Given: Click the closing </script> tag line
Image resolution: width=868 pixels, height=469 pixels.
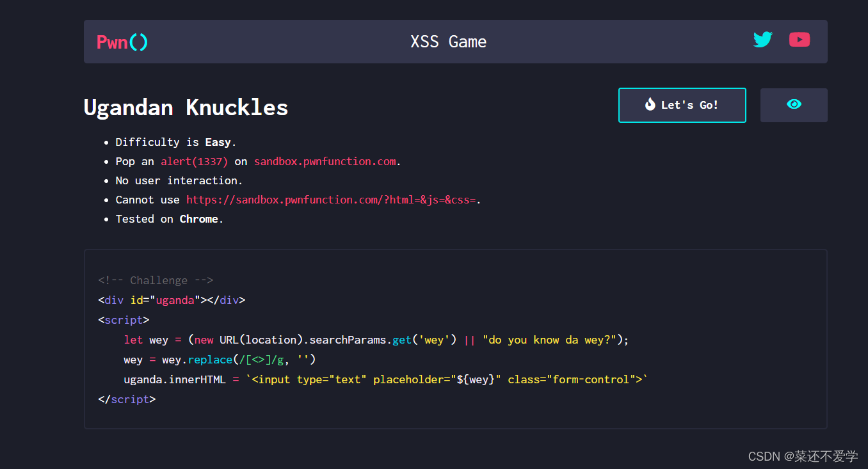Looking at the screenshot, I should tap(127, 399).
